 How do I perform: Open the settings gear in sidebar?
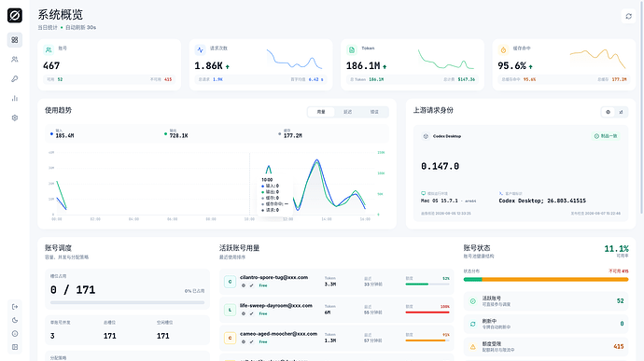point(15,118)
